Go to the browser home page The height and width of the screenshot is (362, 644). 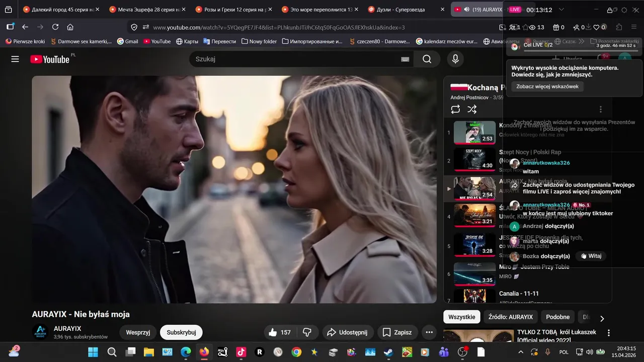[x=70, y=27]
